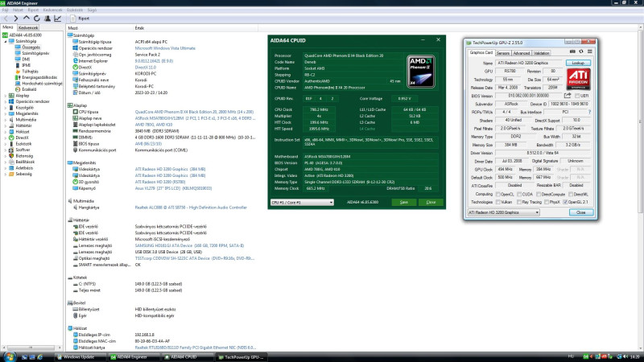Open the Fájl menu
The image size is (644, 362).
click(x=5, y=10)
